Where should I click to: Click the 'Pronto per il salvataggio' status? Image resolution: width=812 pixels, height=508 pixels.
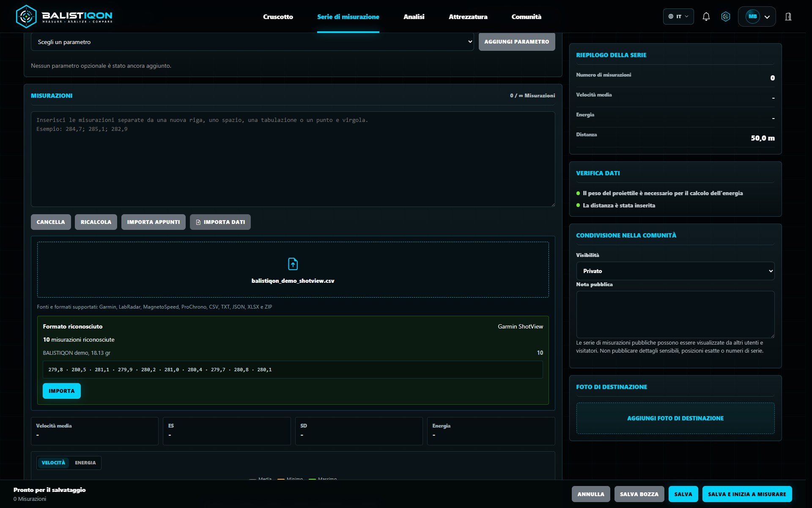coord(49,490)
